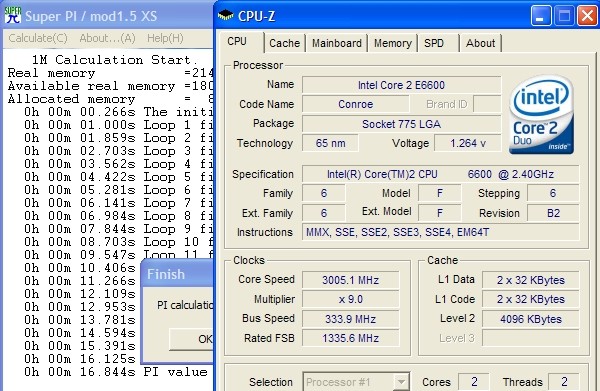
Task: Click the Loop 5 line at 04.422s
Action: point(119,177)
